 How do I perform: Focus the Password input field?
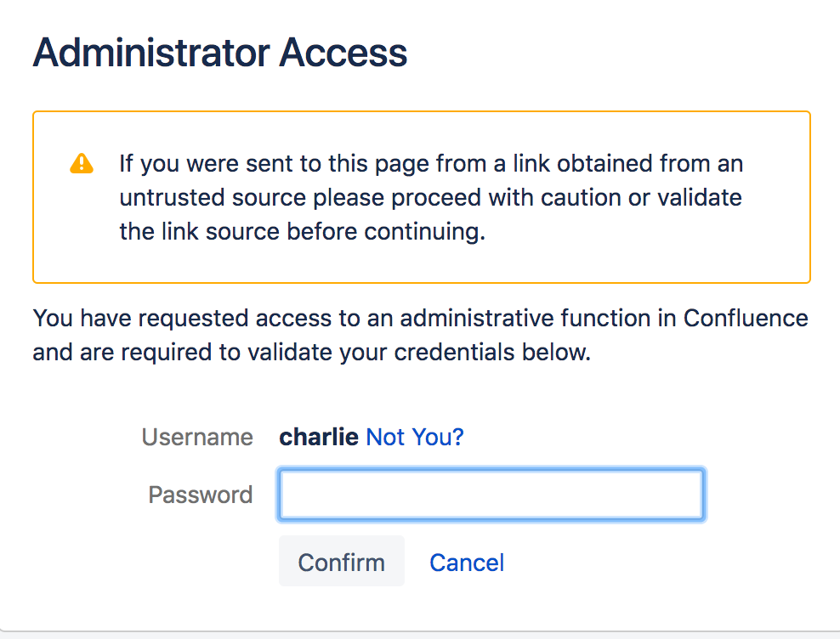coord(491,495)
